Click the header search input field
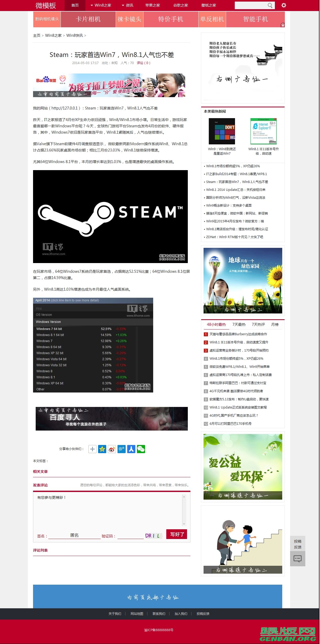 click(251, 6)
